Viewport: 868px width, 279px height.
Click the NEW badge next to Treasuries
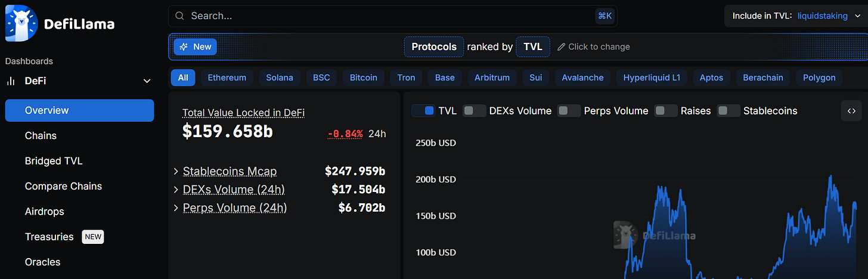click(93, 237)
